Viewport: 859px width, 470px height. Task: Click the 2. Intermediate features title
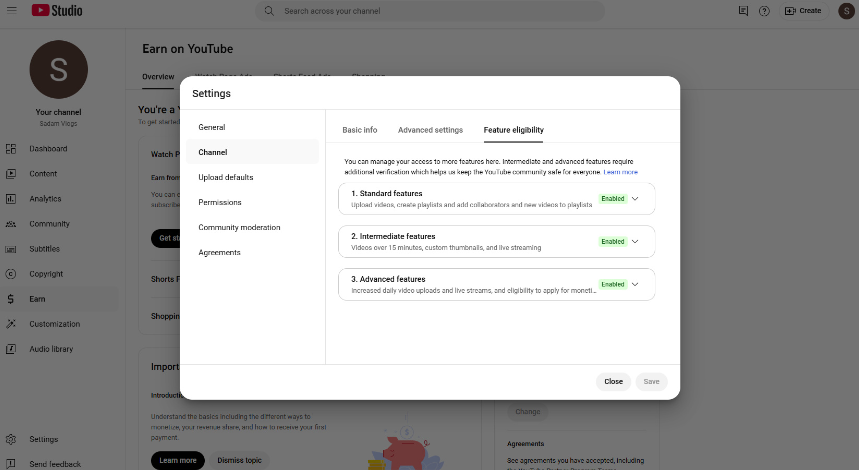(x=393, y=236)
